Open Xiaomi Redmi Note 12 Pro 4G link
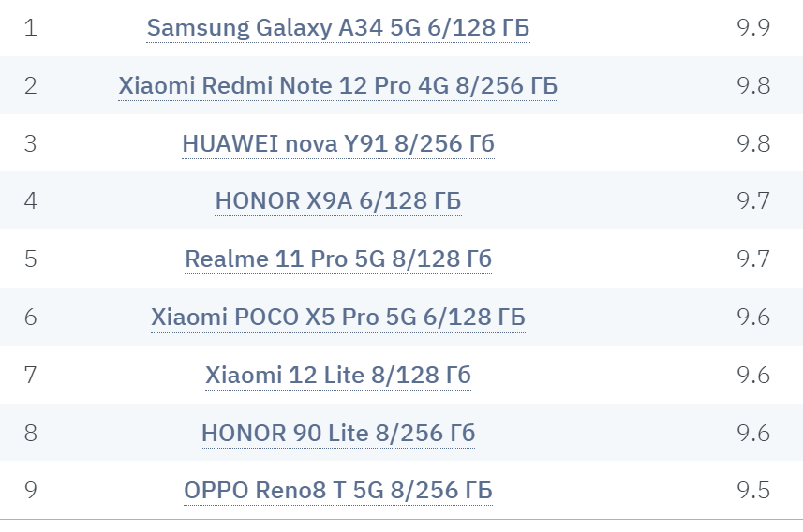This screenshot has width=803, height=532. click(338, 85)
